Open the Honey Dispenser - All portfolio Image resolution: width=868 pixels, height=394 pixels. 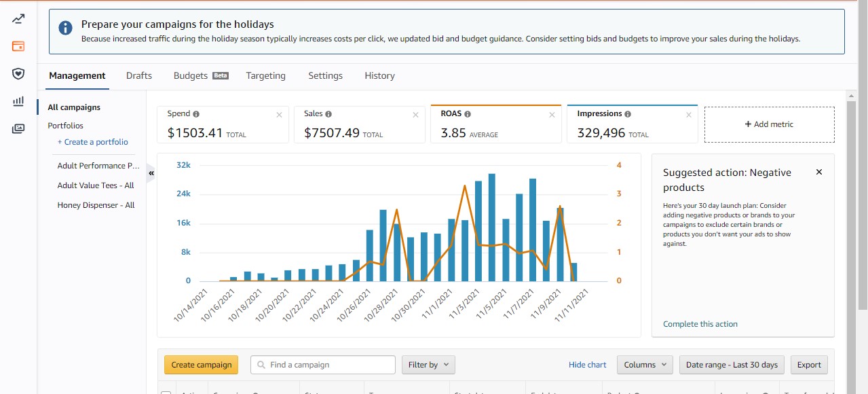96,205
